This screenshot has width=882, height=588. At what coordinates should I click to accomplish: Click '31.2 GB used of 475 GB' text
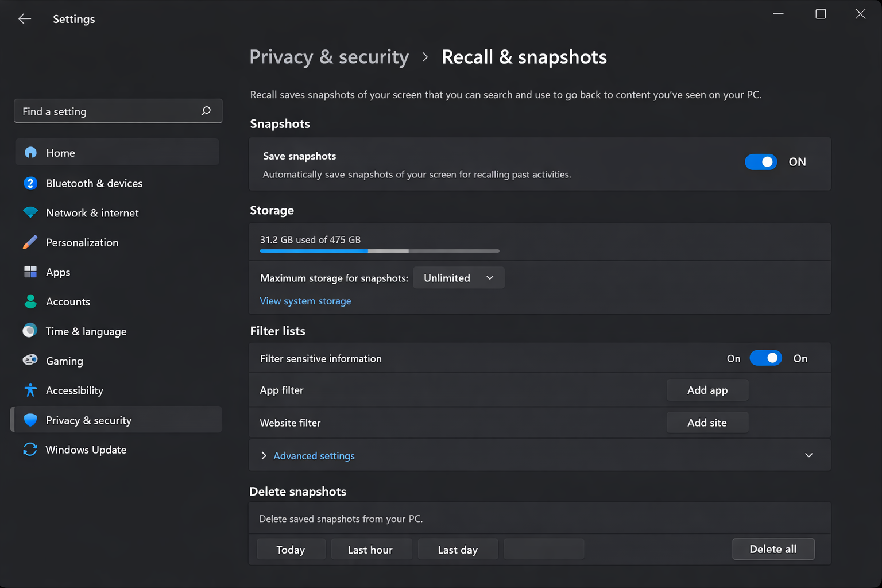310,239
